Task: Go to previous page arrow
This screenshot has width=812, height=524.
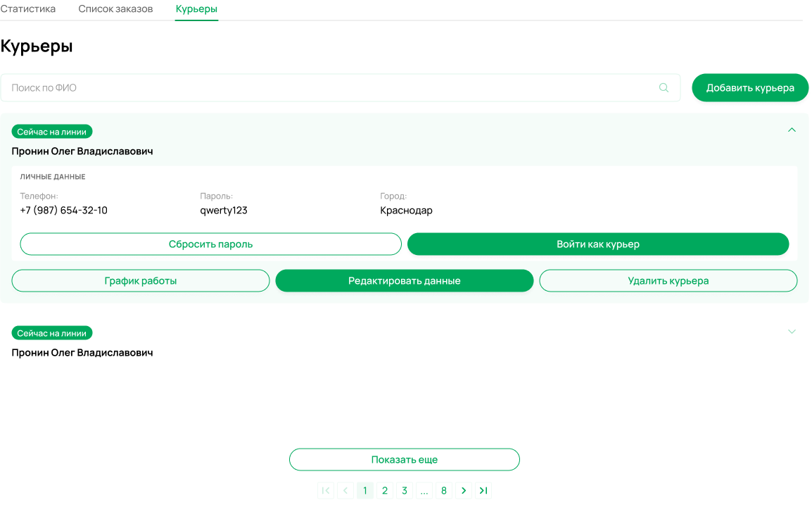Action: click(x=345, y=491)
